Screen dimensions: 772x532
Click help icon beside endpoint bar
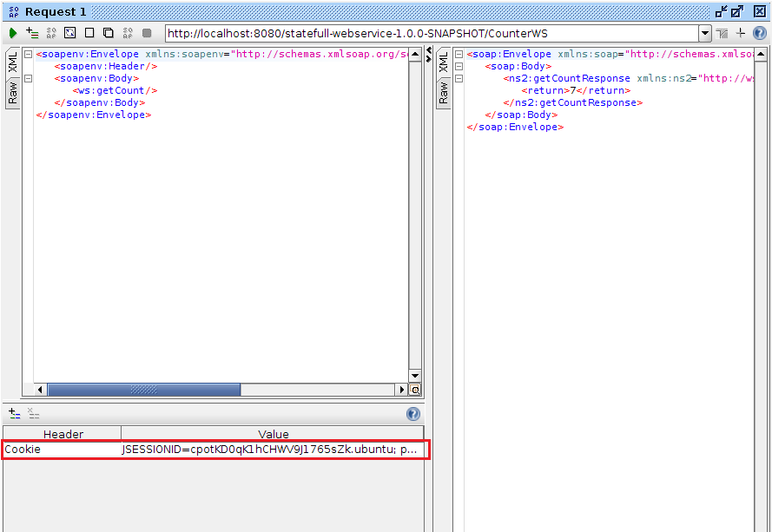click(759, 33)
